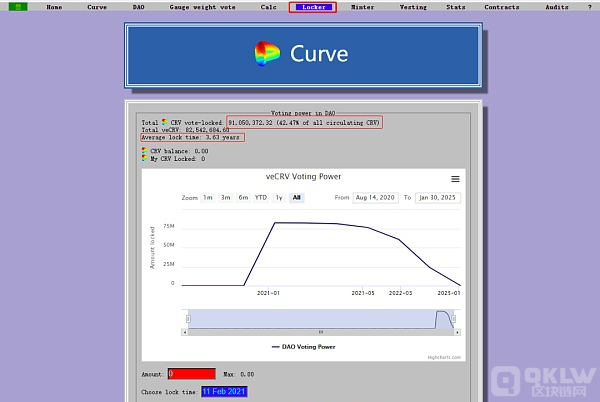Click the chart navigator scrollbar thumb
Viewport: 600px width, 402px height.
point(321,332)
